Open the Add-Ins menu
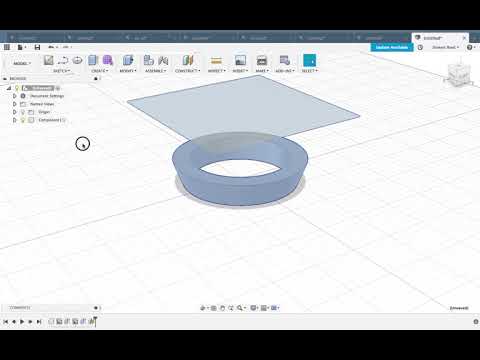 tap(285, 71)
